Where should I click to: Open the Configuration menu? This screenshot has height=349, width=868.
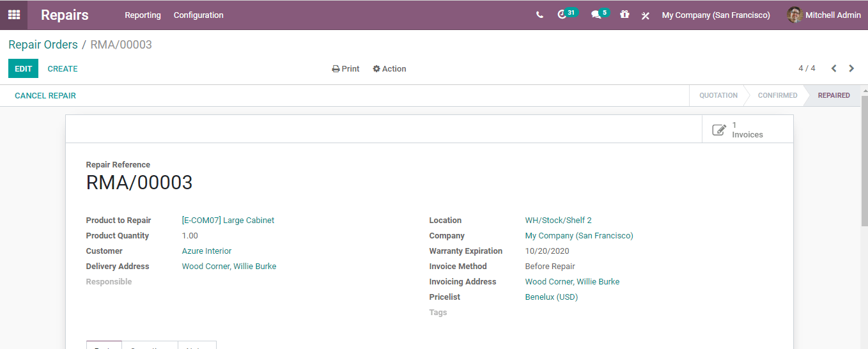click(x=199, y=15)
